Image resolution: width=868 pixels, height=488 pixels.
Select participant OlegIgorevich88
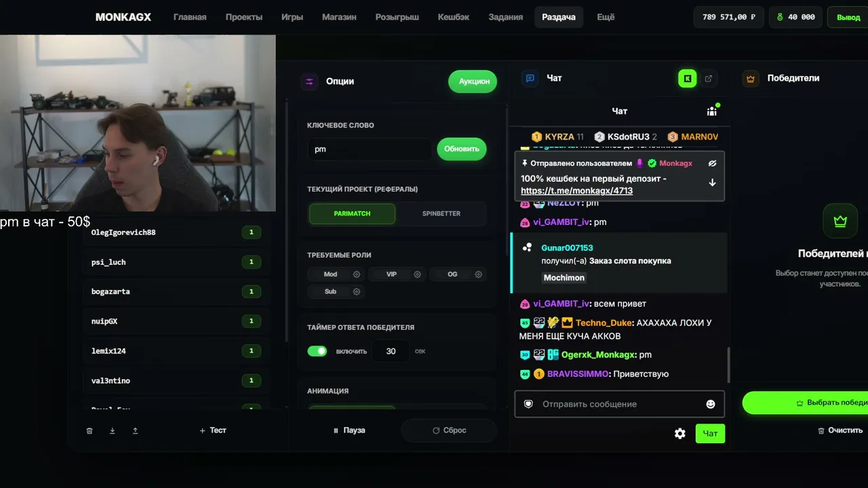click(175, 232)
